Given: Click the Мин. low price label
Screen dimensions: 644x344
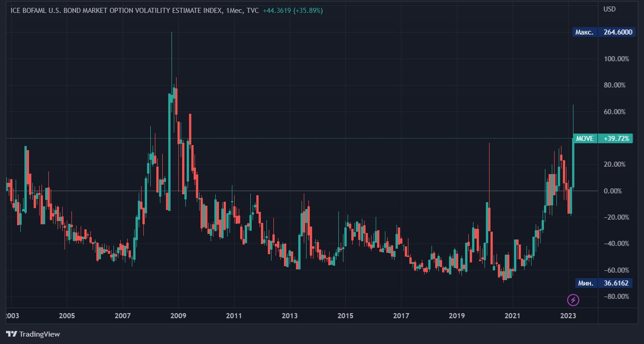Looking at the screenshot, I should [x=586, y=283].
